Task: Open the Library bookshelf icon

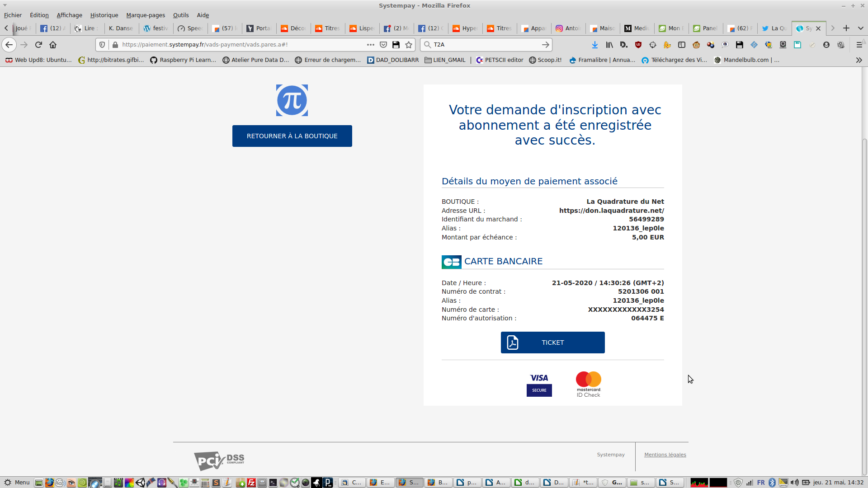Action: tap(609, 45)
